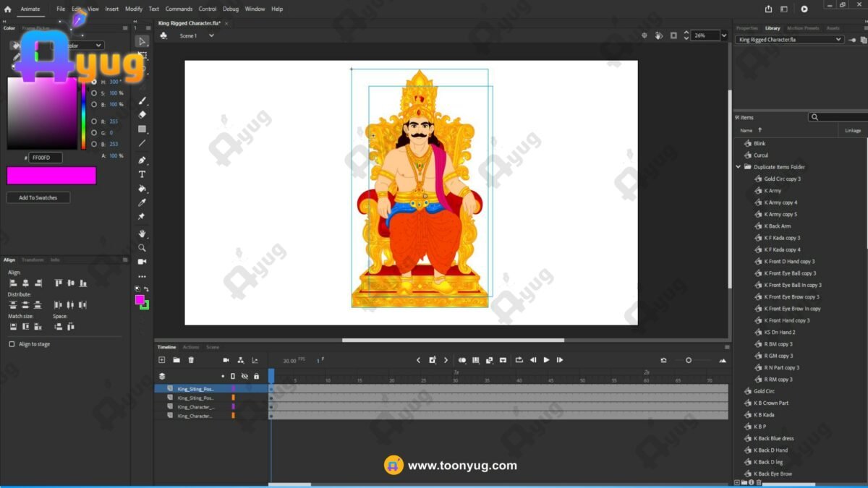Viewport: 868px width, 488px height.
Task: Open the Edit Toolbar three-dots menu
Action: 142,276
